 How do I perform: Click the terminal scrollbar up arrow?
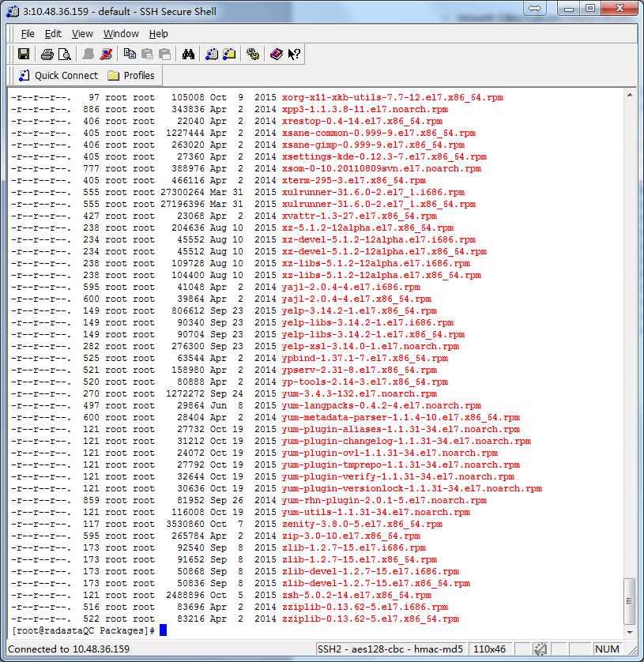pos(630,96)
